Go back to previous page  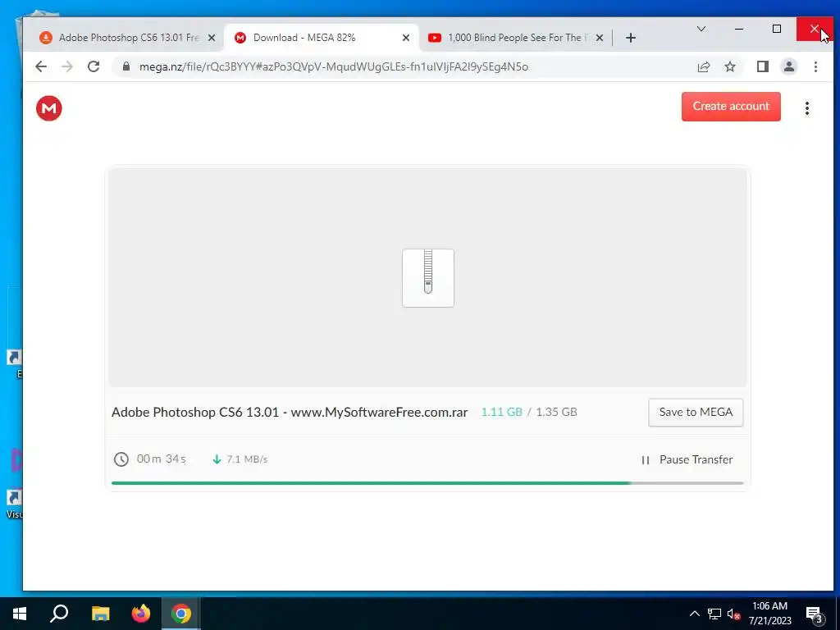tap(41, 66)
